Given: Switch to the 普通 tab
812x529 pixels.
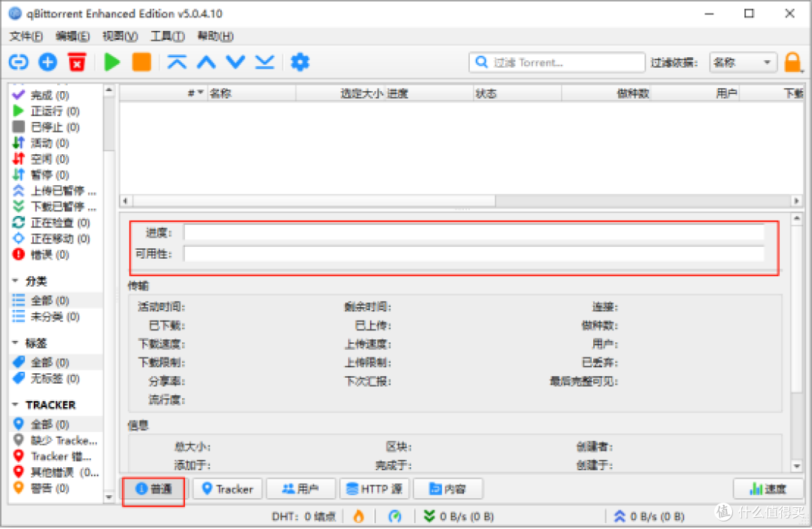Looking at the screenshot, I should (154, 489).
